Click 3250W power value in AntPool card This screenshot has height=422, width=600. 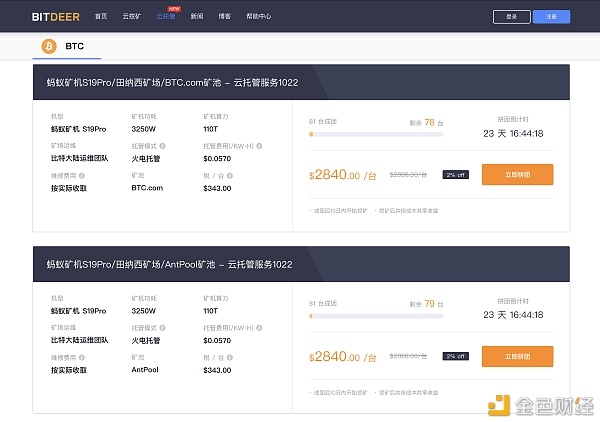143,311
